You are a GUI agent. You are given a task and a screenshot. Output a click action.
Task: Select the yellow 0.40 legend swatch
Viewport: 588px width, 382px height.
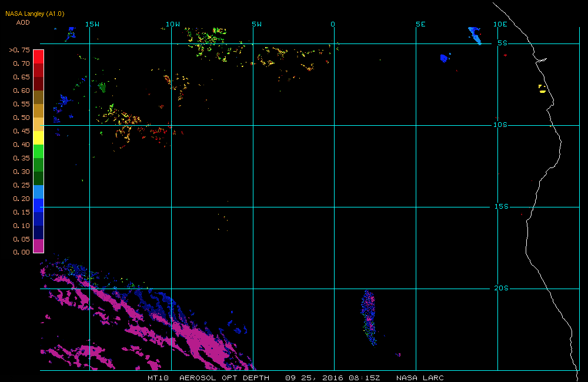(39, 138)
